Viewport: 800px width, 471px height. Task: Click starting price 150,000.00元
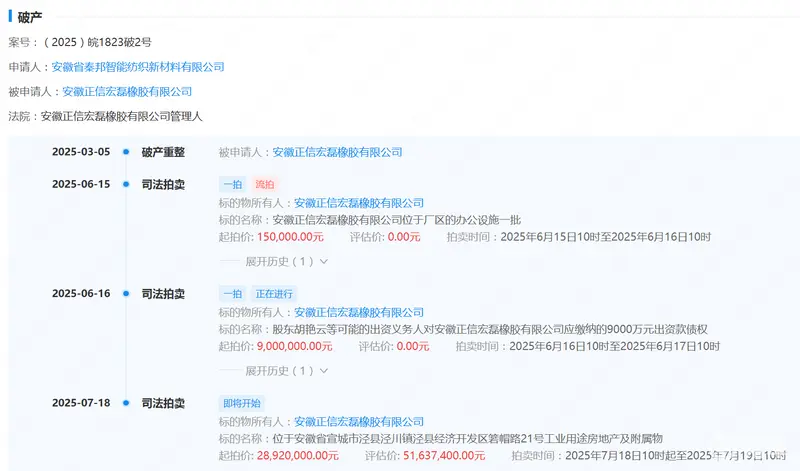click(x=290, y=237)
